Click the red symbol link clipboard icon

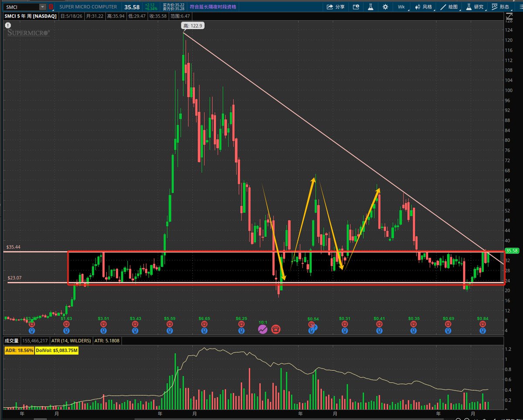[51, 7]
